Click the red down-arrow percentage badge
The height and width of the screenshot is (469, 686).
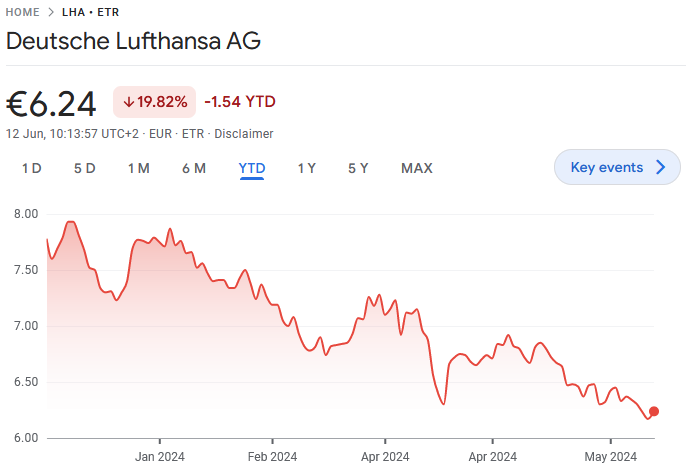155,102
